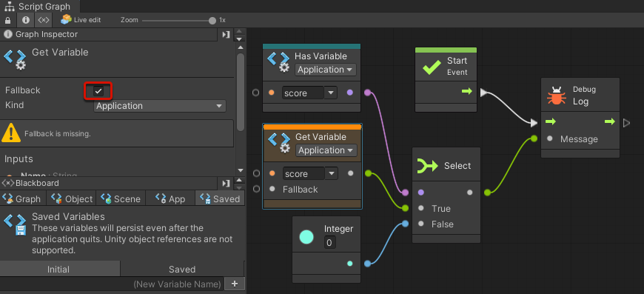This screenshot has height=294, width=644.
Task: Maximize the Blackboard panel icon
Action: (226, 183)
